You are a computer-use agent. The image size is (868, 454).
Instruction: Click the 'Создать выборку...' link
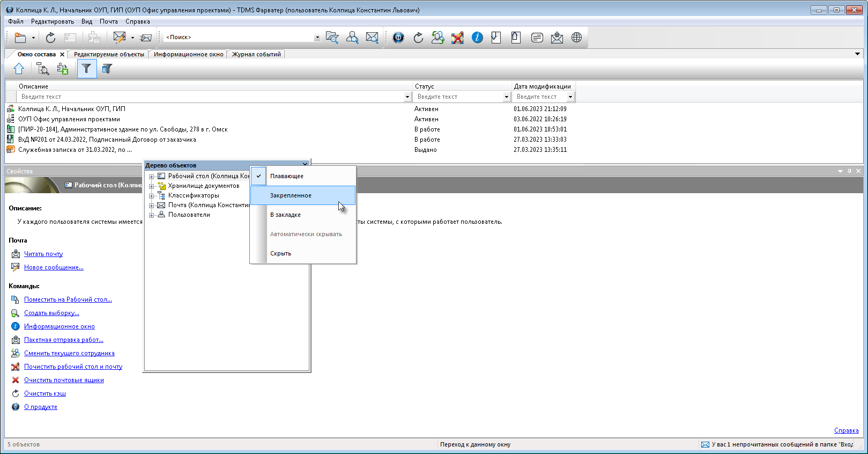(51, 313)
